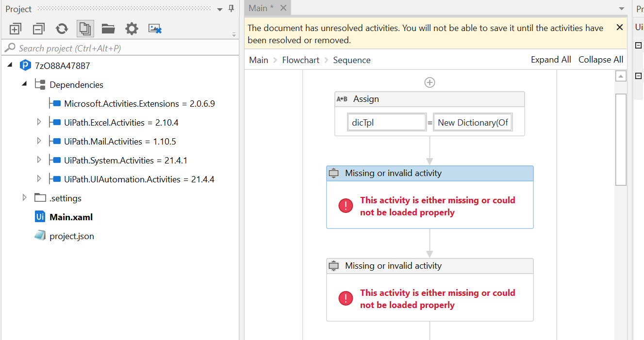This screenshot has width=644, height=340.
Task: Open project settings gear
Action: pyautogui.click(x=132, y=29)
